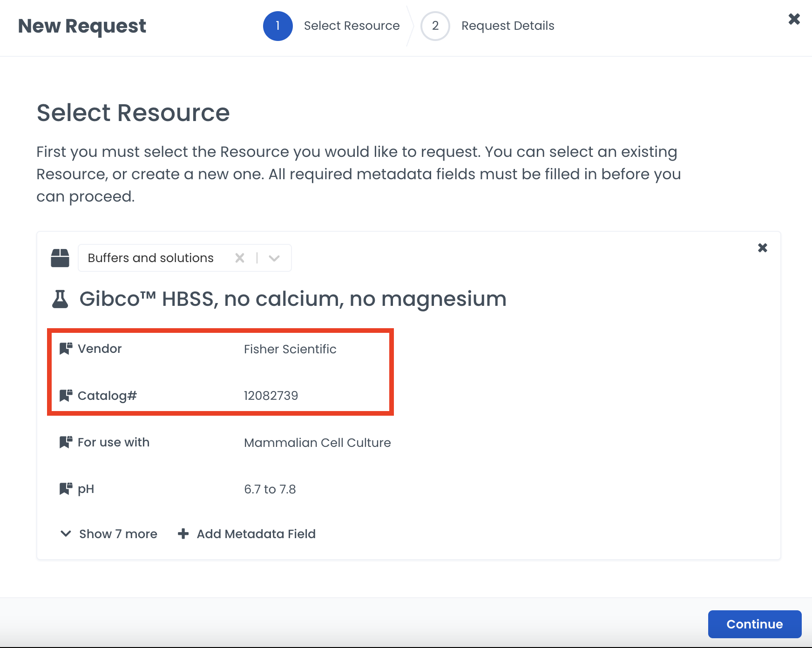This screenshot has height=648, width=812.
Task: Click the Vendor metadata bookmark icon
Action: [66, 349]
